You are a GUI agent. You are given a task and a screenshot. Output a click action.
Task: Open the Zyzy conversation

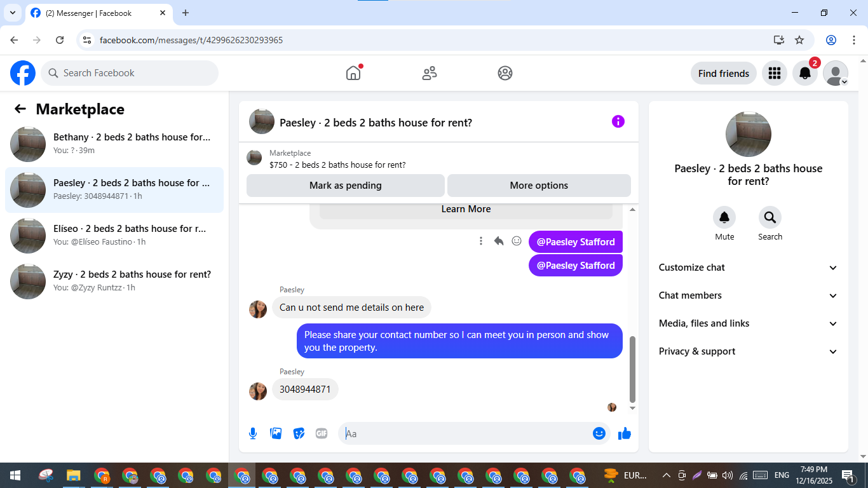[114, 281]
